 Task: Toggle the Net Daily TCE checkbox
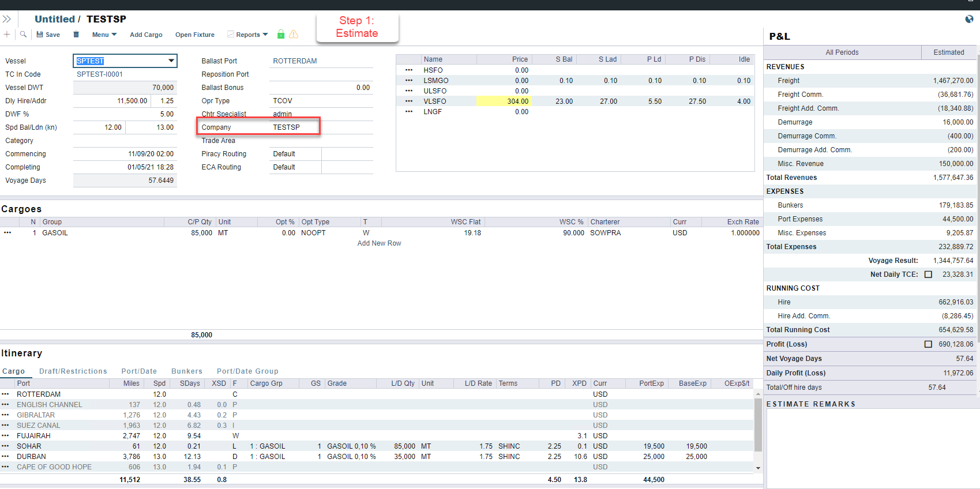(928, 274)
